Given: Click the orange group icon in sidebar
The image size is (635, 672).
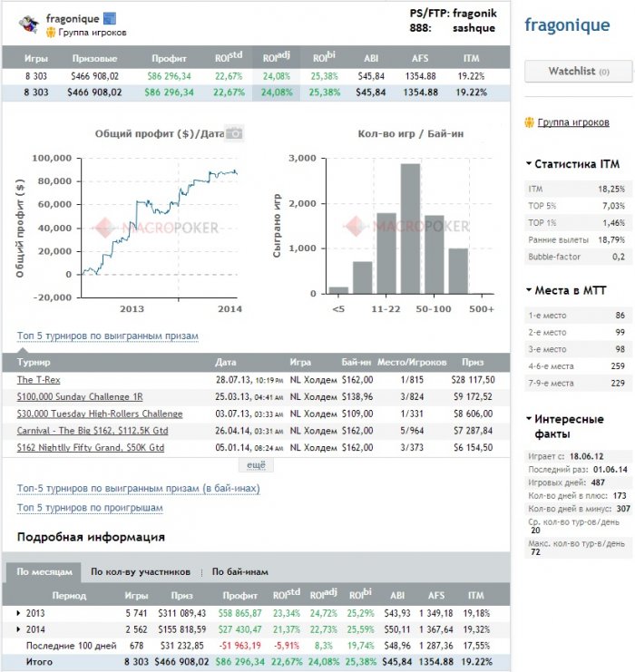Looking at the screenshot, I should [530, 122].
